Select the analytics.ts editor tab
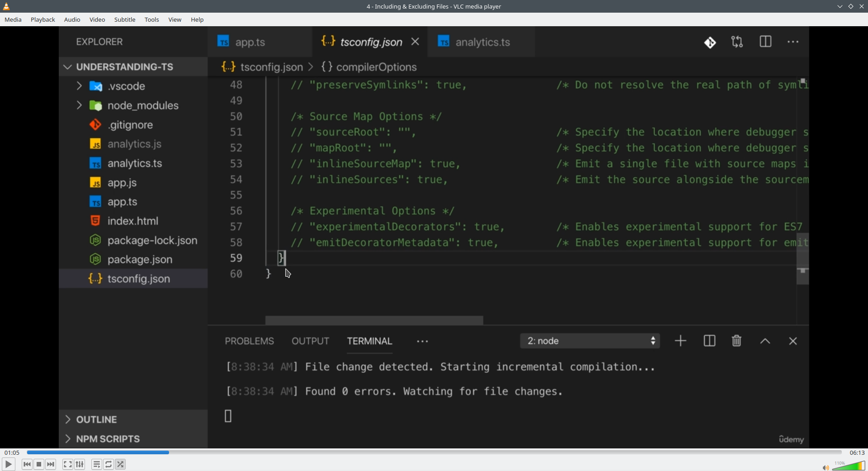 coord(482,42)
